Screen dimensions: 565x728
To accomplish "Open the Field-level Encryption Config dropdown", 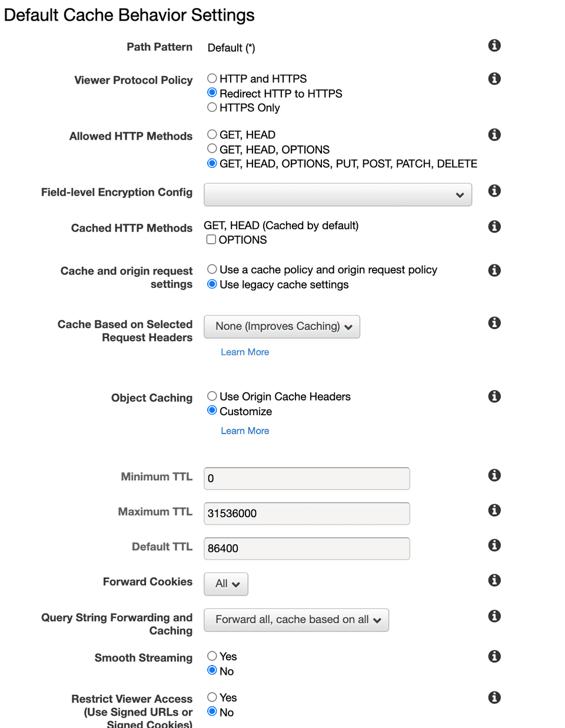I will tap(338, 195).
